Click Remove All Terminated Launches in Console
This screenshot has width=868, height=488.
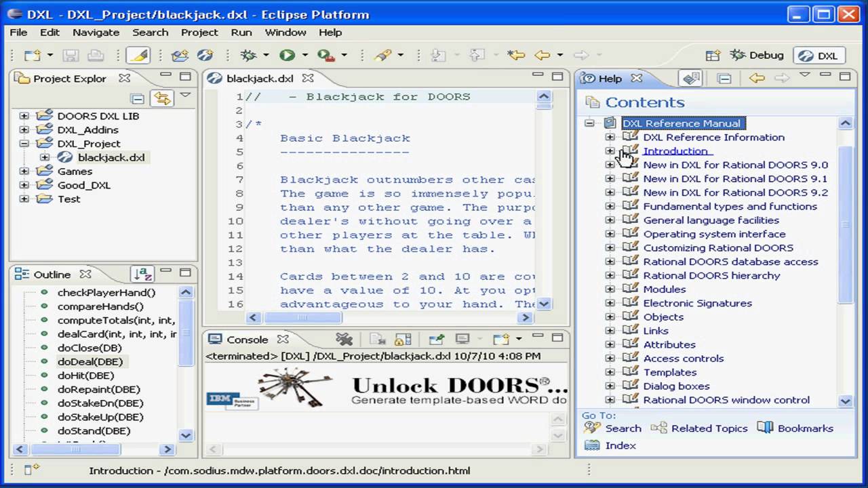344,340
